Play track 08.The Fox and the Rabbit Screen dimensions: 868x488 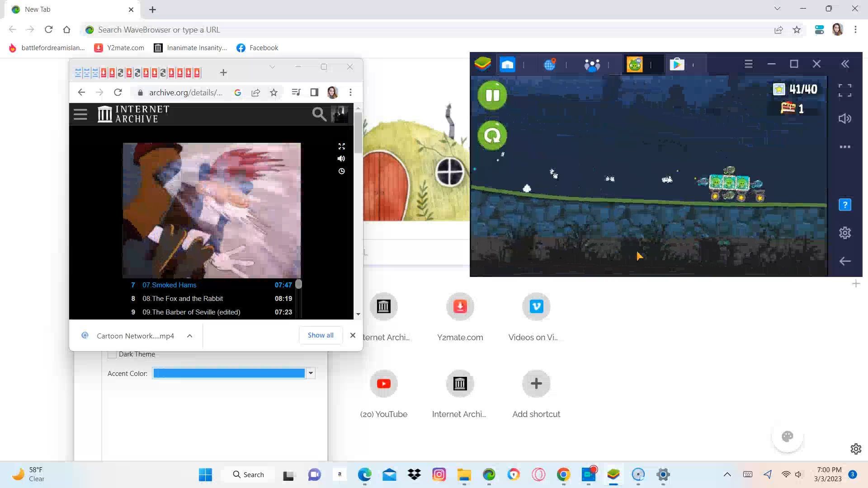(183, 299)
